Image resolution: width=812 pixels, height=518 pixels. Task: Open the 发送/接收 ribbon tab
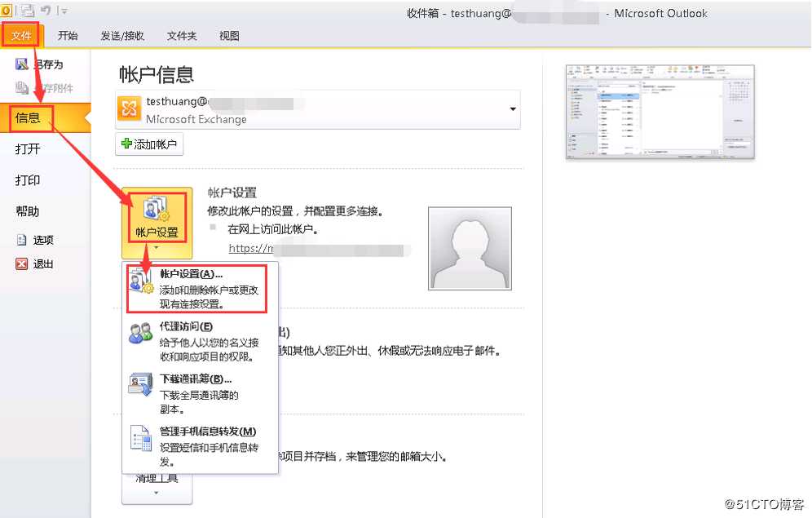click(x=122, y=35)
